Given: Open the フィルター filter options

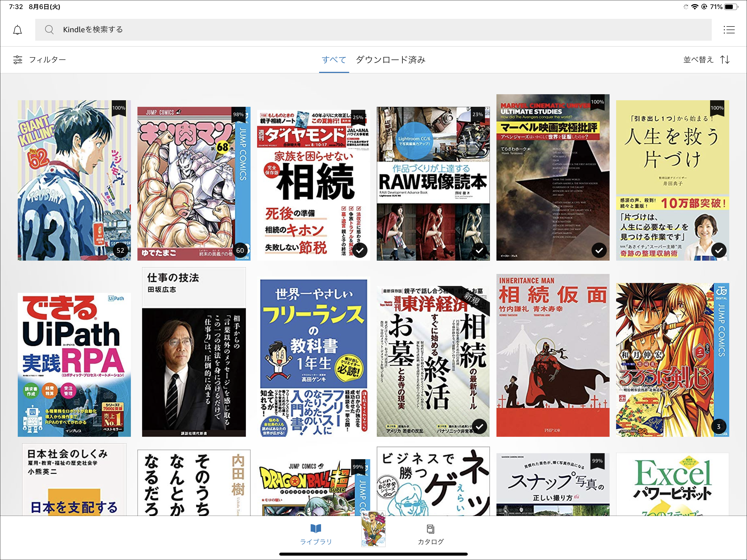Looking at the screenshot, I should 40,60.
